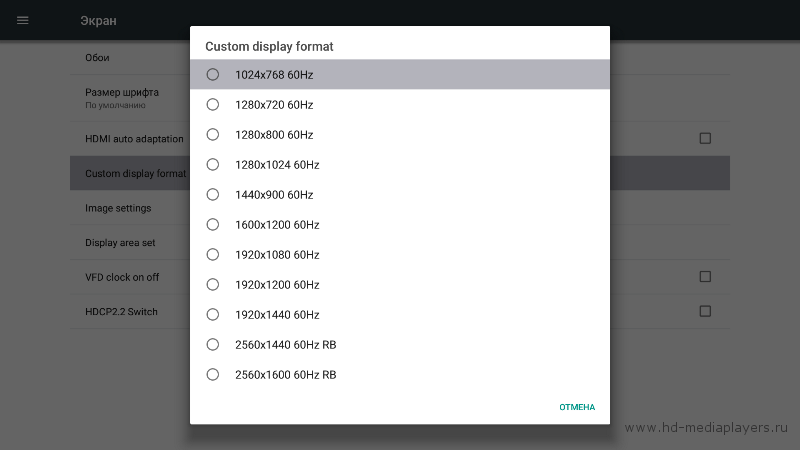The image size is (800, 450).
Task: Select 1920x1080 60Hz resolution
Action: point(399,255)
